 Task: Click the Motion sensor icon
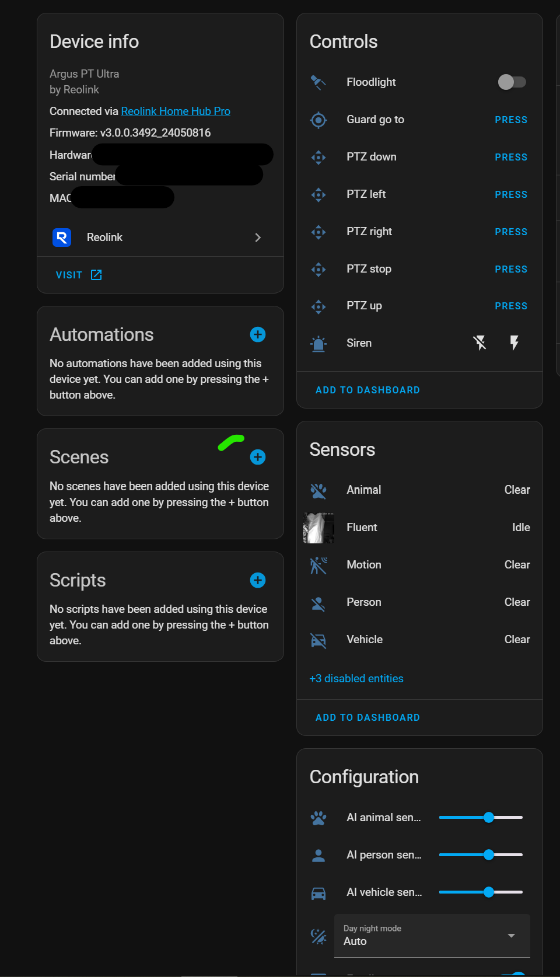pos(318,565)
